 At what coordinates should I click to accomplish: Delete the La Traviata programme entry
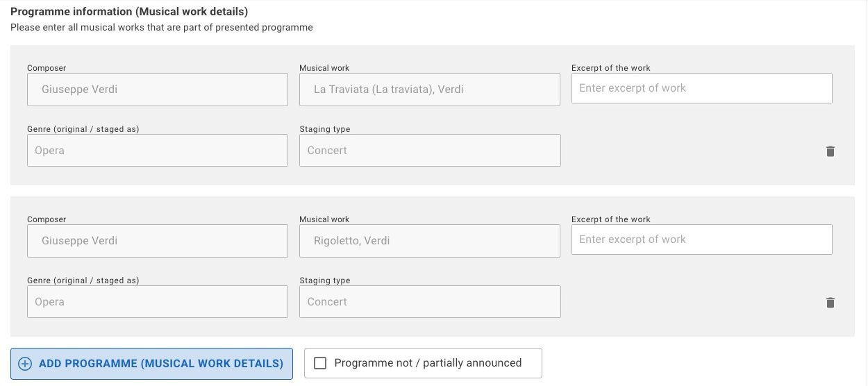(x=830, y=151)
